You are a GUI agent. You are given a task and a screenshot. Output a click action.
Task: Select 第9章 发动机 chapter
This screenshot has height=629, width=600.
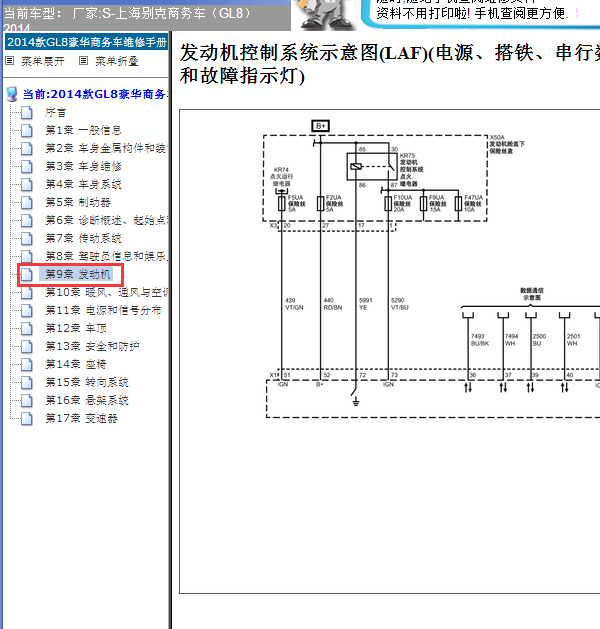78,274
